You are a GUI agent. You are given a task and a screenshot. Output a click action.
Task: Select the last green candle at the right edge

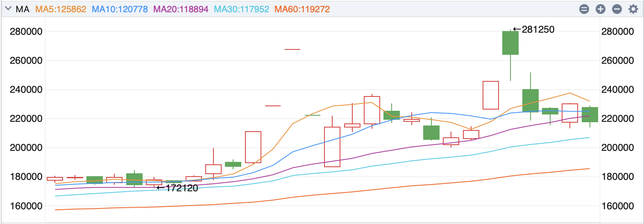click(x=590, y=114)
